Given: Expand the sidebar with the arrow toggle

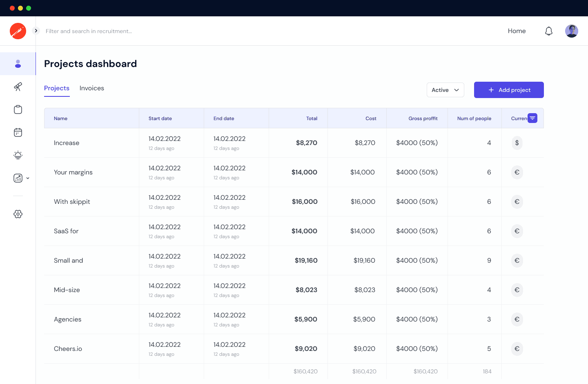Looking at the screenshot, I should pyautogui.click(x=36, y=31).
